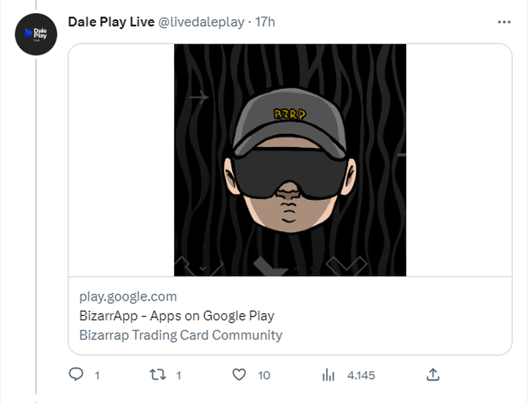
Task: Like the tweet with the heart icon
Action: tap(239, 375)
